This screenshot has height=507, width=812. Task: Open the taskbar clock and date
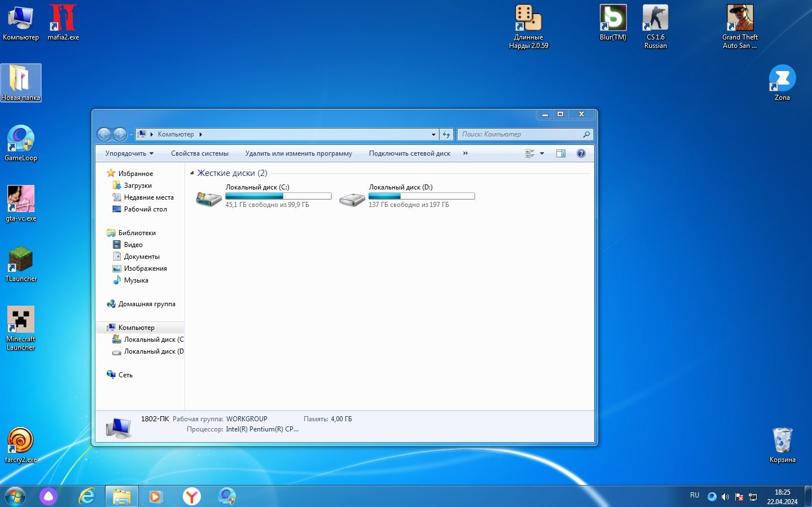pyautogui.click(x=782, y=497)
